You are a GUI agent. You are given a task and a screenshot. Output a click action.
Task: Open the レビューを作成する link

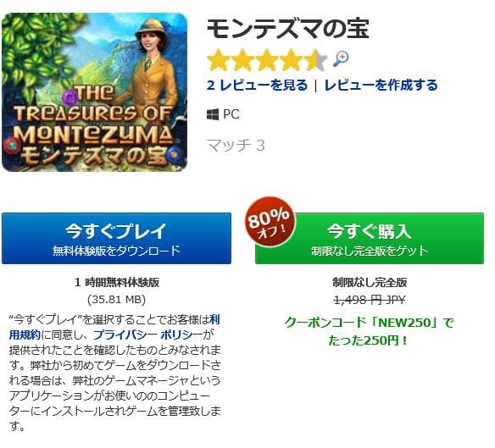(x=381, y=86)
